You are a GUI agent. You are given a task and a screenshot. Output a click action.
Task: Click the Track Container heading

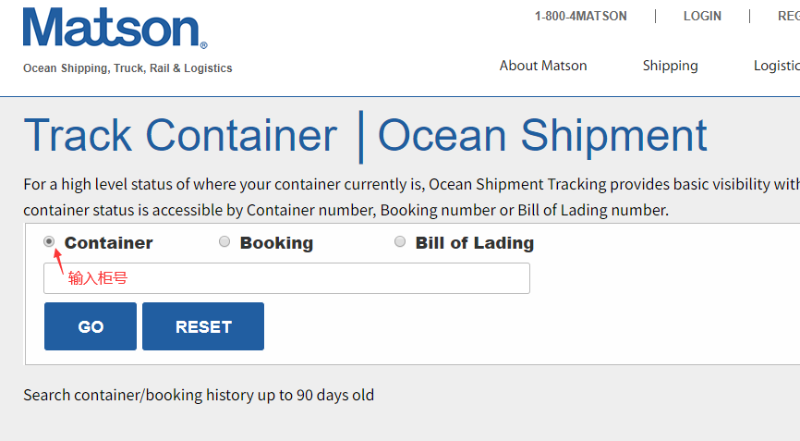(x=180, y=135)
